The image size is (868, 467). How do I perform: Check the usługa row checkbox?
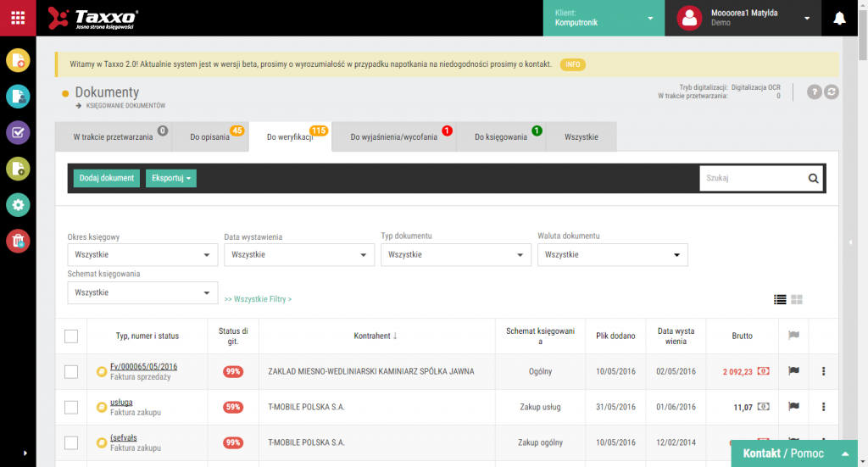point(71,407)
